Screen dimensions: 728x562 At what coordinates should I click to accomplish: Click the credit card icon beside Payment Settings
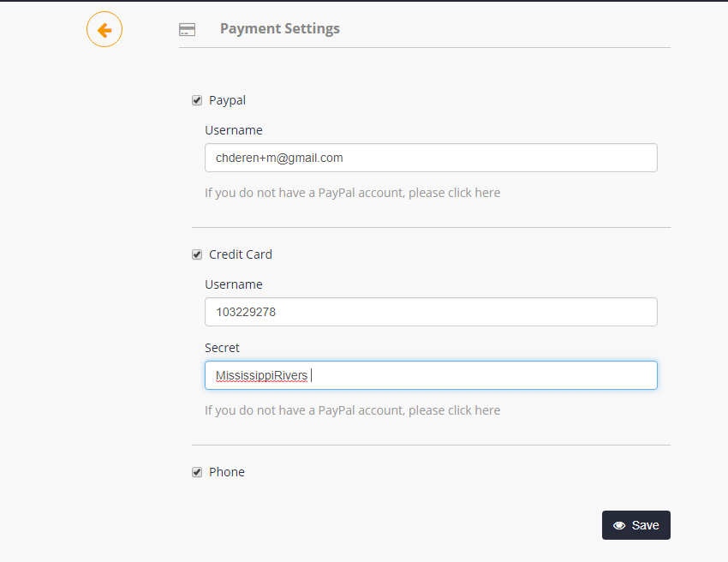pos(187,30)
